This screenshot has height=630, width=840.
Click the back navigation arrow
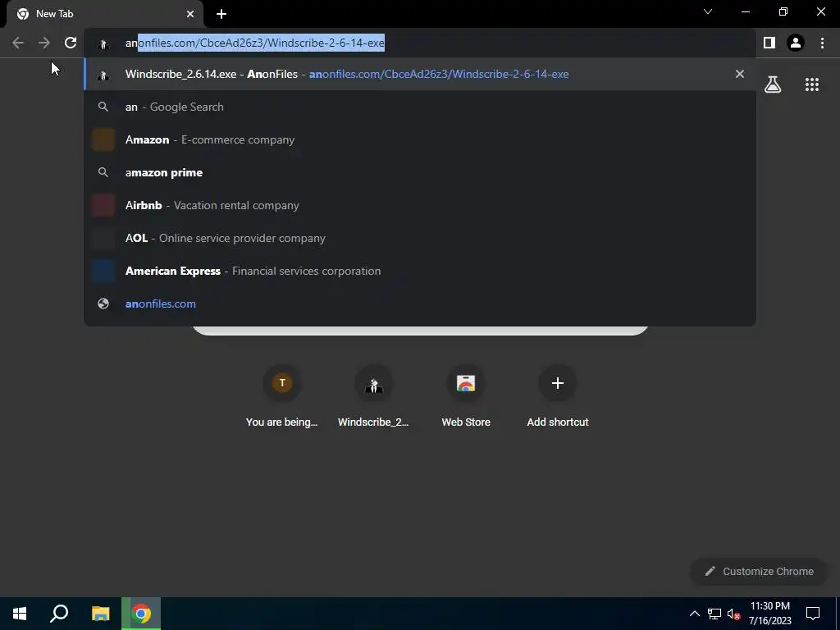18,43
